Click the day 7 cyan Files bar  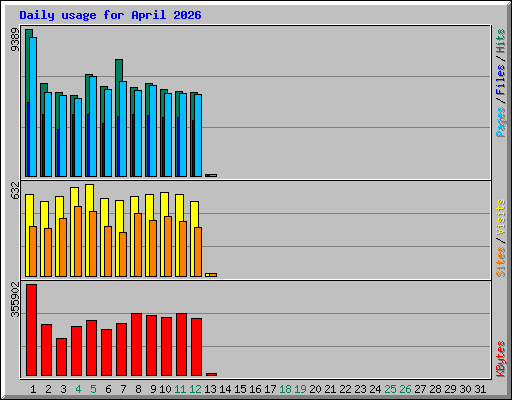(x=123, y=129)
